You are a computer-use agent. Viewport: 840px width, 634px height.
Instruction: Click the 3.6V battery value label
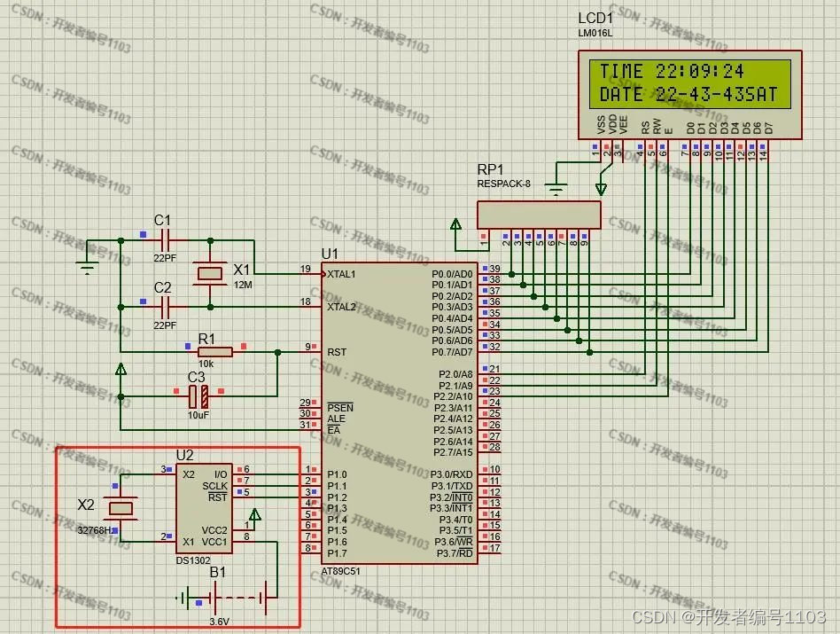click(x=219, y=622)
